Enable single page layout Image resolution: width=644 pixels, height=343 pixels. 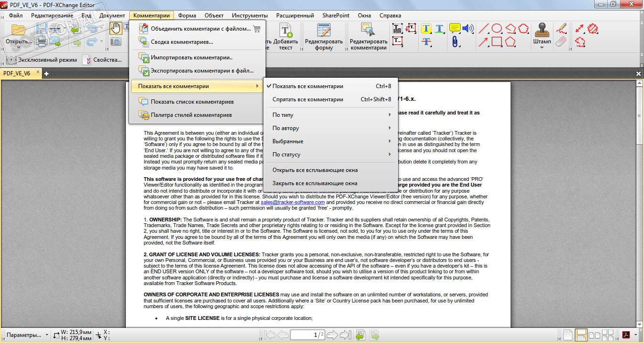(x=568, y=335)
